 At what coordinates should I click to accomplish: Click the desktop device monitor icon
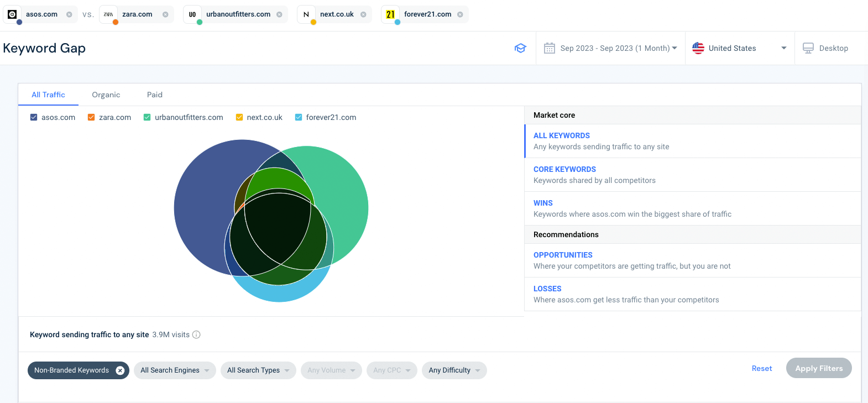[x=808, y=48]
